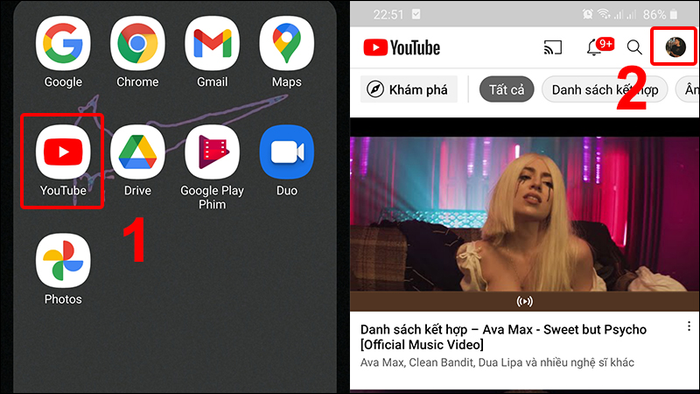This screenshot has width=700, height=394.
Task: Tap the Cast to device icon
Action: tap(553, 47)
